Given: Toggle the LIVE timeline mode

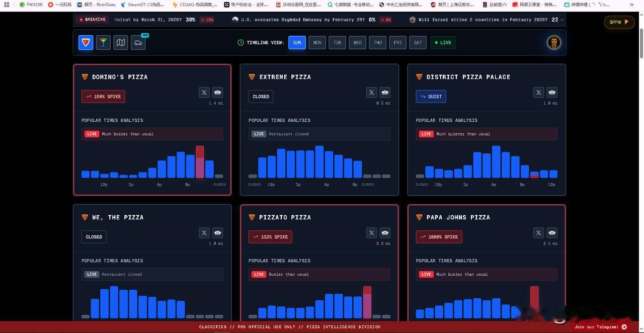Looking at the screenshot, I should (443, 43).
